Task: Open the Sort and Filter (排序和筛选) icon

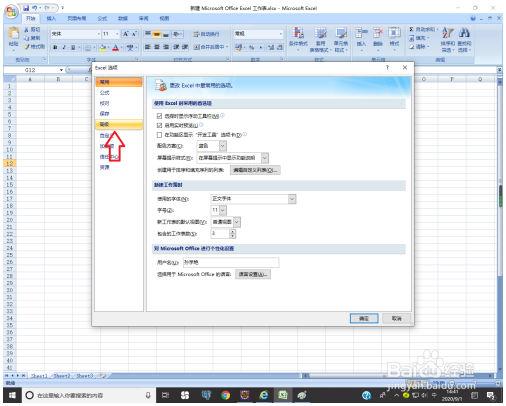Action: click(x=448, y=33)
